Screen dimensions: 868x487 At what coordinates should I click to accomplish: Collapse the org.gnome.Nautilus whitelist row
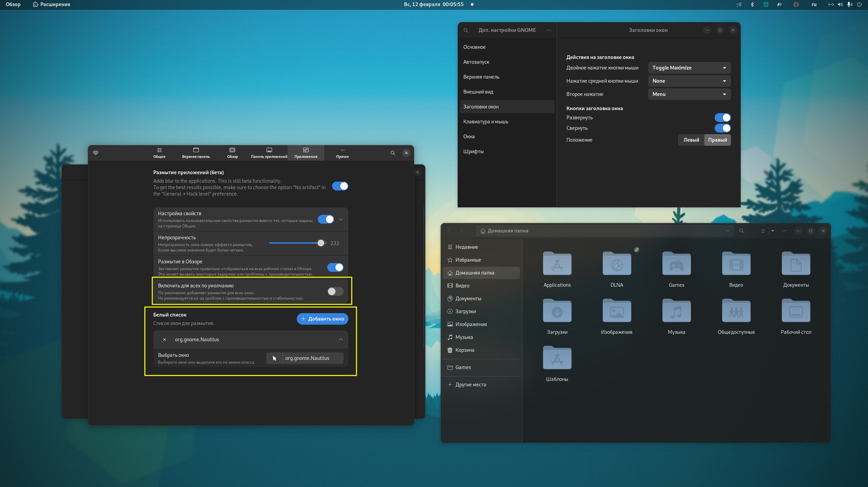pos(341,340)
